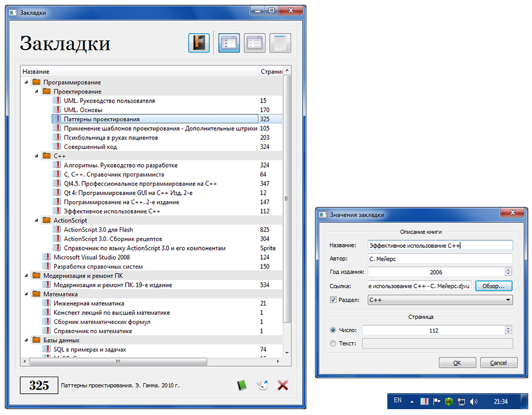Image resolution: width=532 pixels, height=415 pixels.
Task: Click scroll down arrow of bookmark list
Action: pos(287,353)
